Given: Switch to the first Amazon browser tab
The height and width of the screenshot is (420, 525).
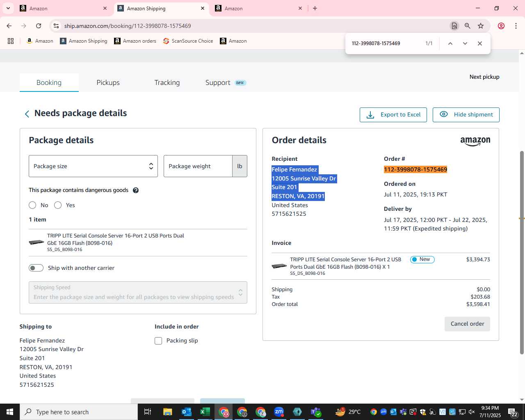Looking at the screenshot, I should pyautogui.click(x=62, y=8).
